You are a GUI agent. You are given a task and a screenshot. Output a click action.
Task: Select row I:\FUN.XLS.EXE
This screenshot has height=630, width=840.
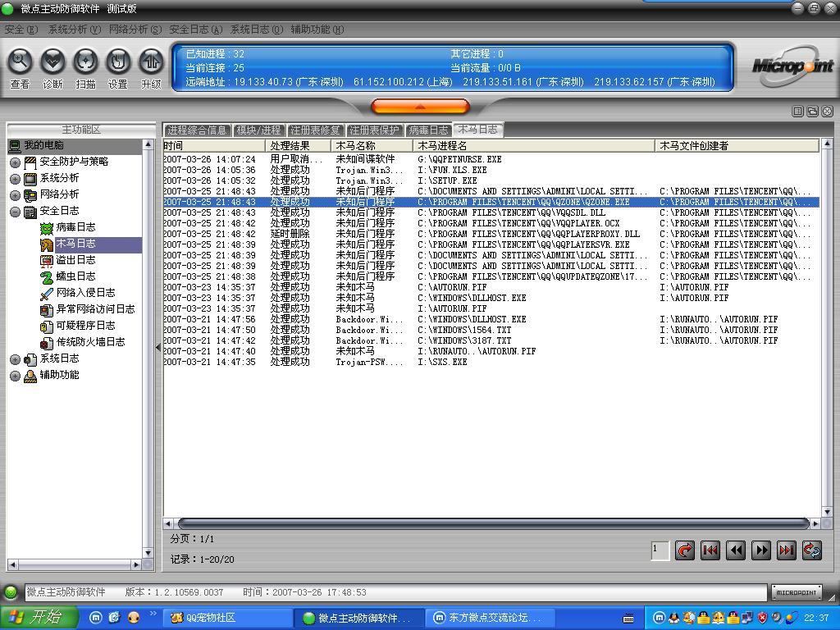coord(491,170)
